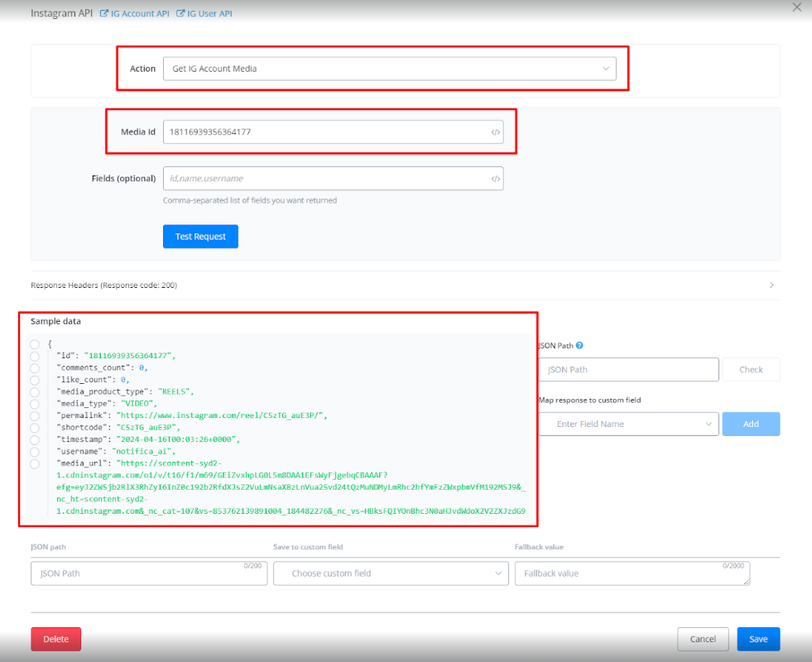
Task: Close the dialog with the X icon
Action: pyautogui.click(x=797, y=7)
